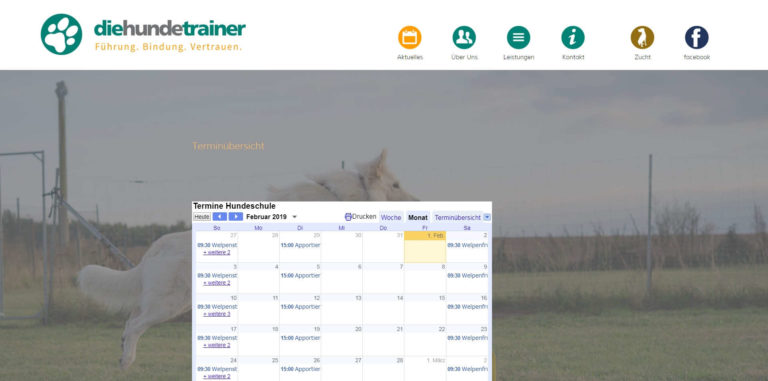Open the Über Uns people icon

point(464,37)
